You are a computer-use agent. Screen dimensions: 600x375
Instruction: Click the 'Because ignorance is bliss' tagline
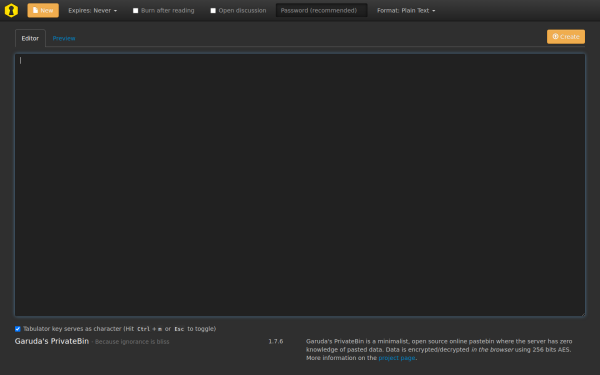tap(132, 342)
